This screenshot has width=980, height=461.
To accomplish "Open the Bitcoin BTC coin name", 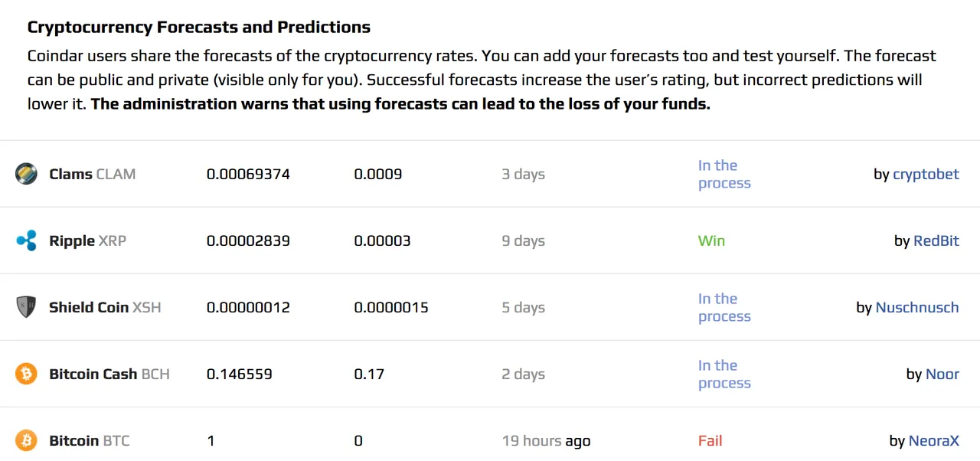I will tap(90, 440).
